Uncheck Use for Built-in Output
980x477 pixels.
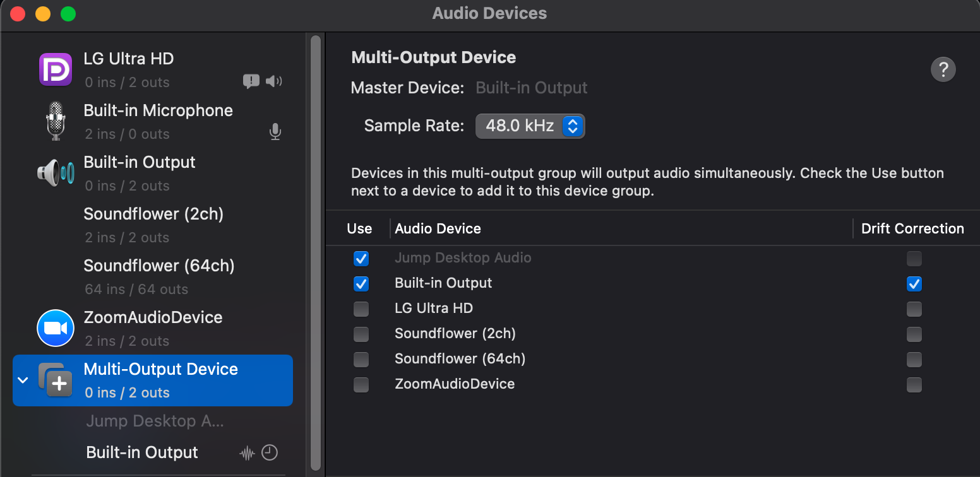click(361, 284)
